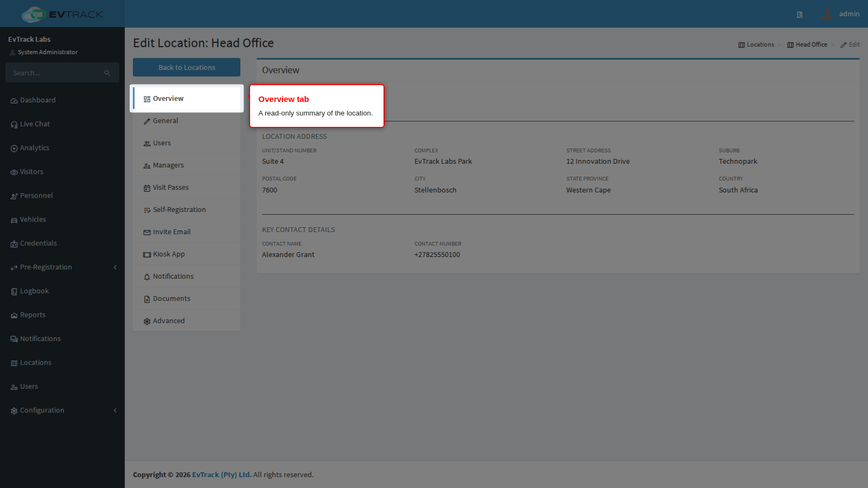Viewport: 868px width, 488px height.
Task: Click the Analytics icon in sidebar
Action: tap(14, 149)
